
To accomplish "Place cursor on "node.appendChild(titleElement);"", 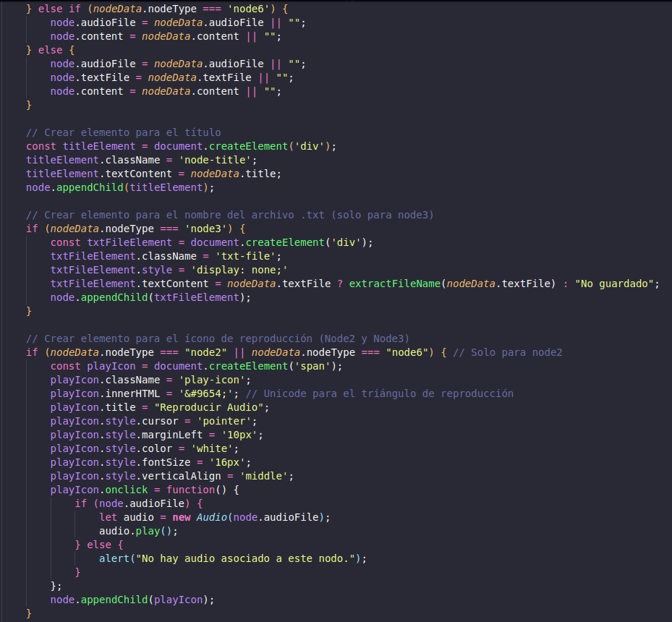I will (x=120, y=187).
